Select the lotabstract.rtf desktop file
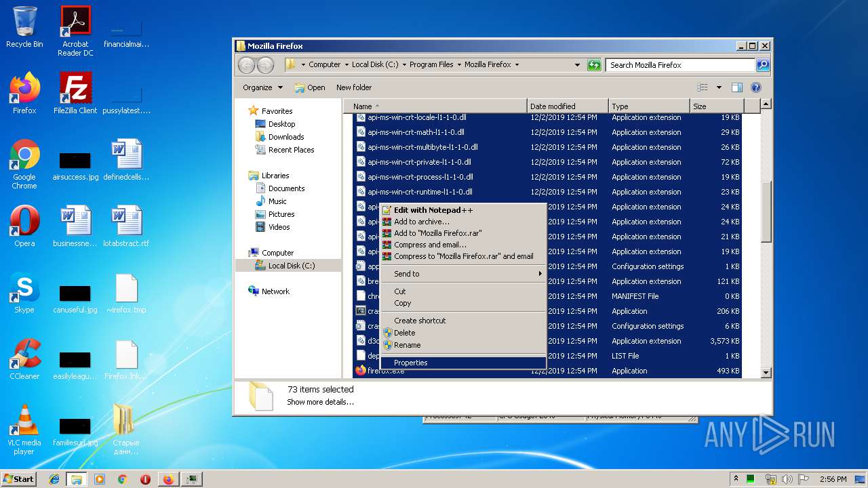 (126, 226)
